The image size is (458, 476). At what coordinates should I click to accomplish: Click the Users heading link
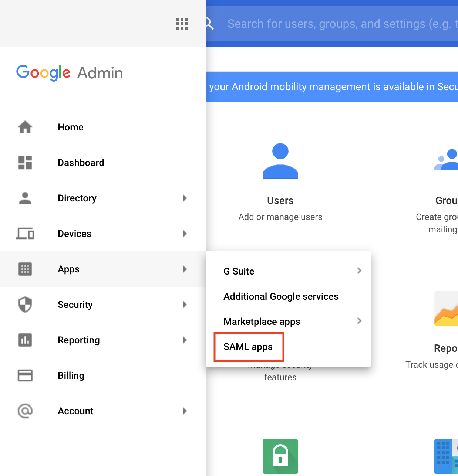tap(280, 200)
